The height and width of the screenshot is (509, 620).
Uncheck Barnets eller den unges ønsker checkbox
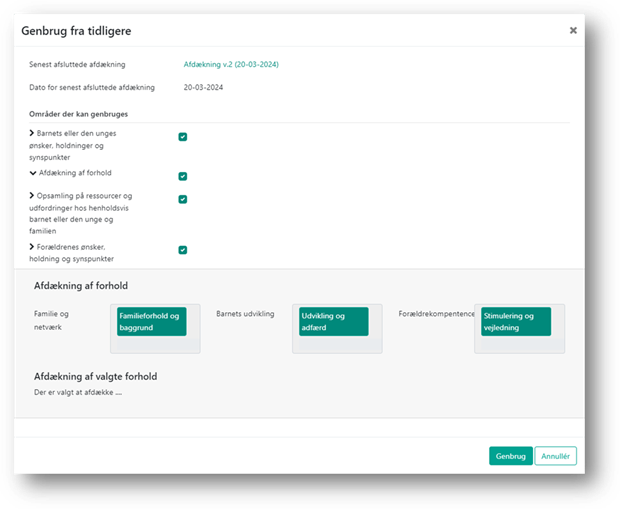[x=183, y=137]
